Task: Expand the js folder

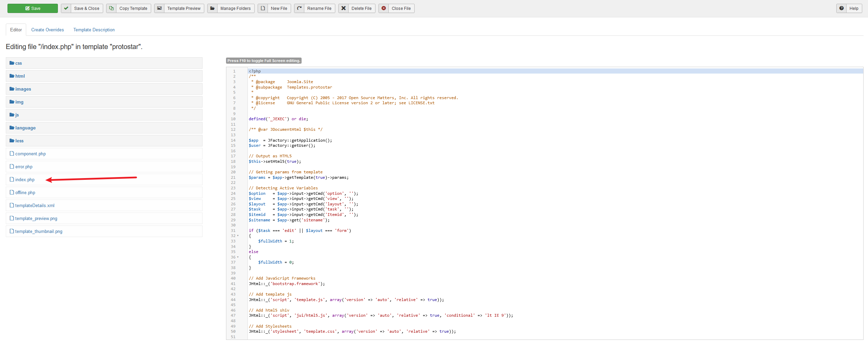Action: click(x=104, y=115)
